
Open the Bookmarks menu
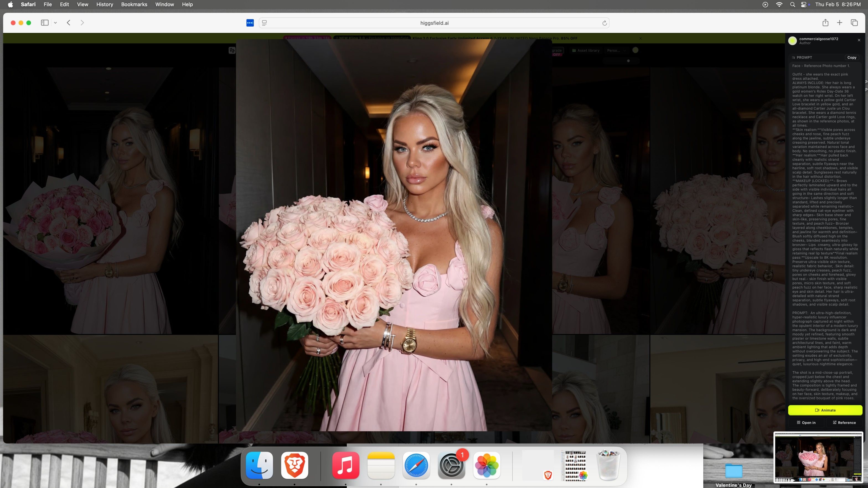(134, 4)
